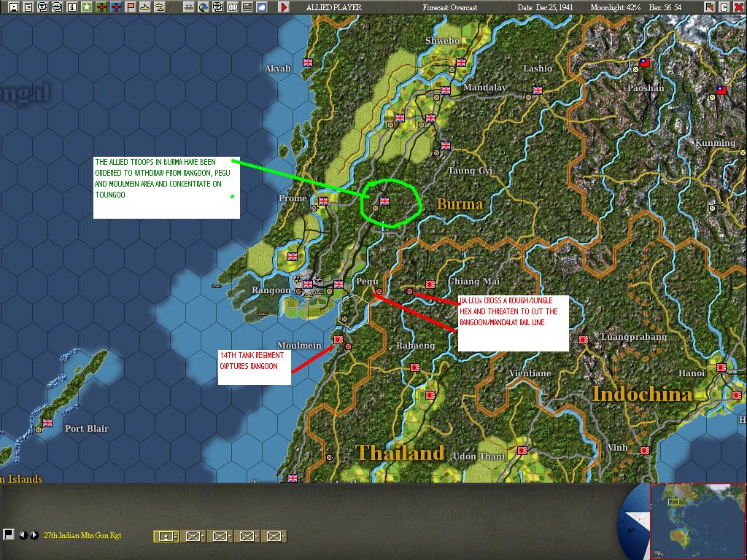Click the red play end-turn arrow
The height and width of the screenshot is (560, 747).
(x=284, y=7)
